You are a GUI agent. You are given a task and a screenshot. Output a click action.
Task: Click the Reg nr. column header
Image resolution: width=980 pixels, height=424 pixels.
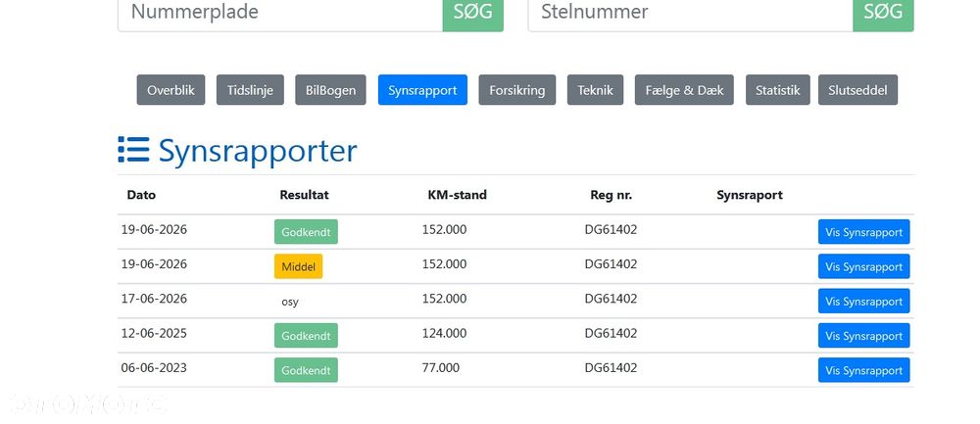click(612, 195)
